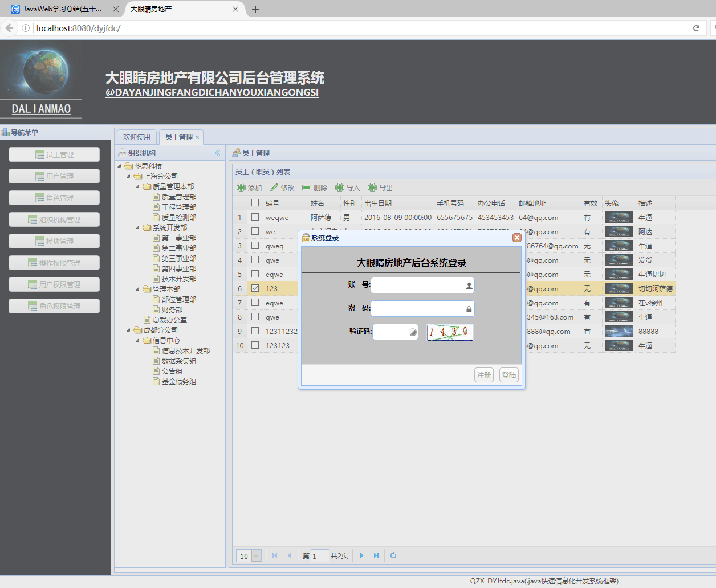Open the page size dropdown showing 10
This screenshot has width=716, height=588.
click(256, 556)
